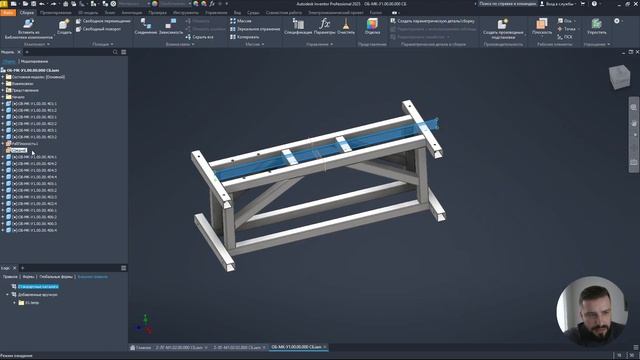Open the Параметры fx dialog
This screenshot has width=640, height=360.
tap(324, 27)
